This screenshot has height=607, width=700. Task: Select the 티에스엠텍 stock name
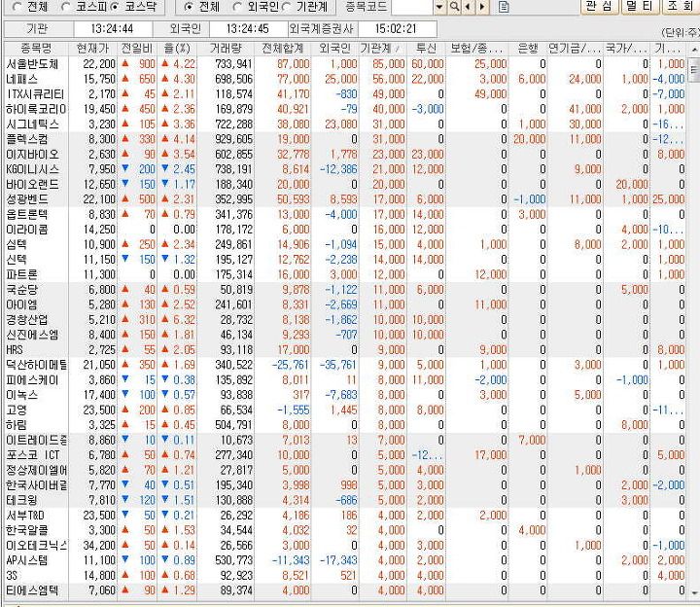coord(32,590)
